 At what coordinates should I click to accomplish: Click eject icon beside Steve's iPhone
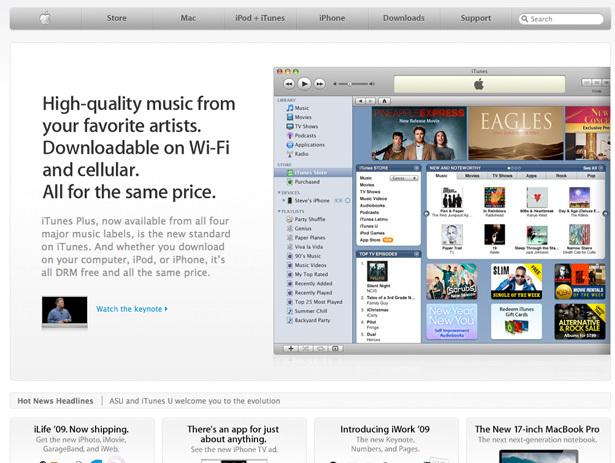click(x=348, y=201)
